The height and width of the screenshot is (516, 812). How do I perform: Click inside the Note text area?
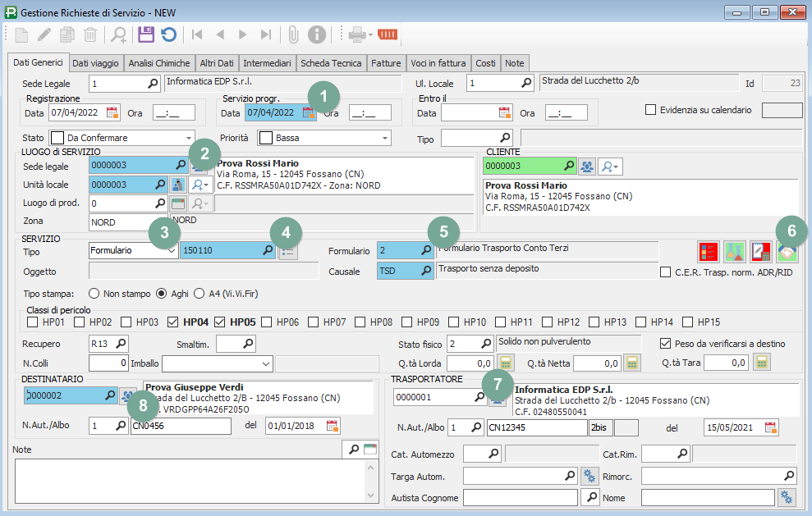click(x=189, y=480)
